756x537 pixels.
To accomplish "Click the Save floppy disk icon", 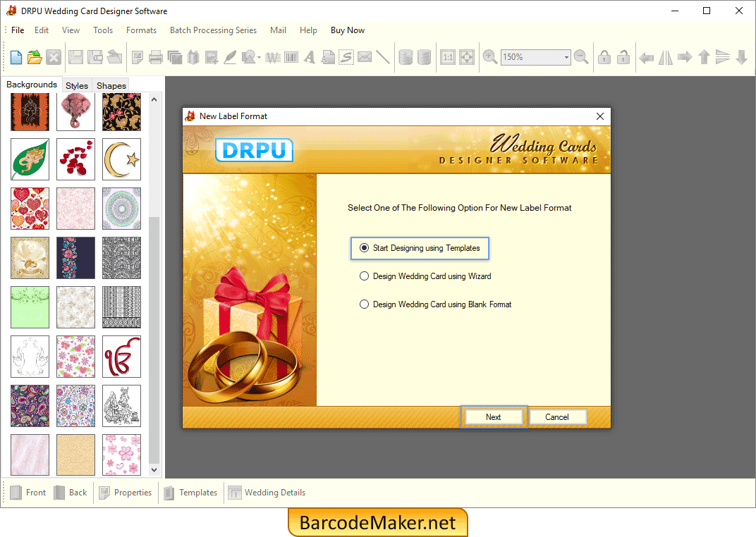I will (75, 57).
